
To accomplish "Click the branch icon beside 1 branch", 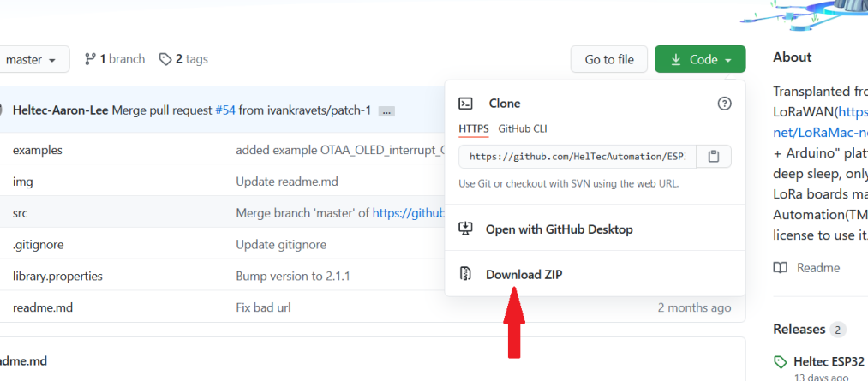I will click(x=90, y=59).
